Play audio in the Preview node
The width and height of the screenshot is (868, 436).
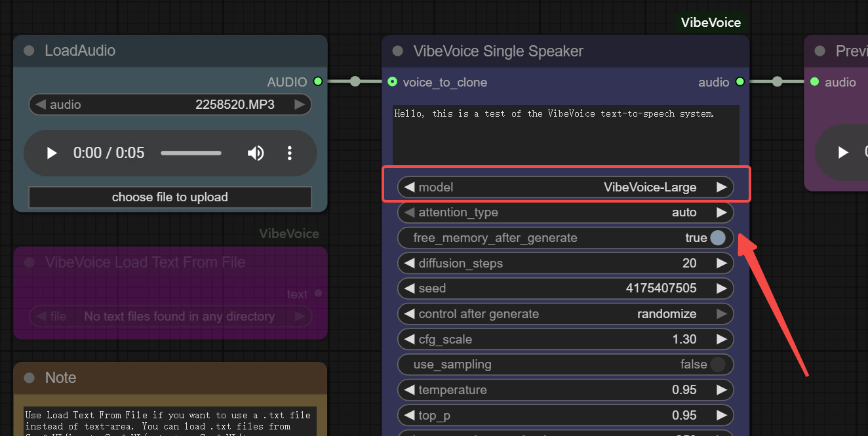(844, 153)
